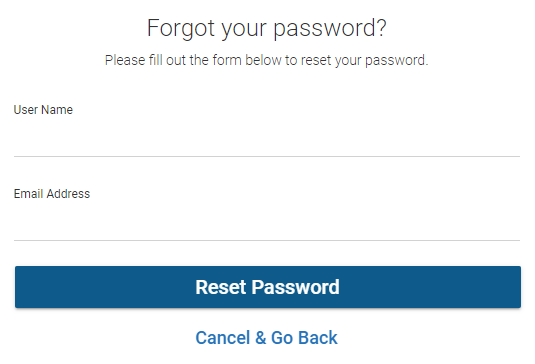Click the word "Password" on the blue button
The height and width of the screenshot is (364, 535).
click(x=295, y=287)
